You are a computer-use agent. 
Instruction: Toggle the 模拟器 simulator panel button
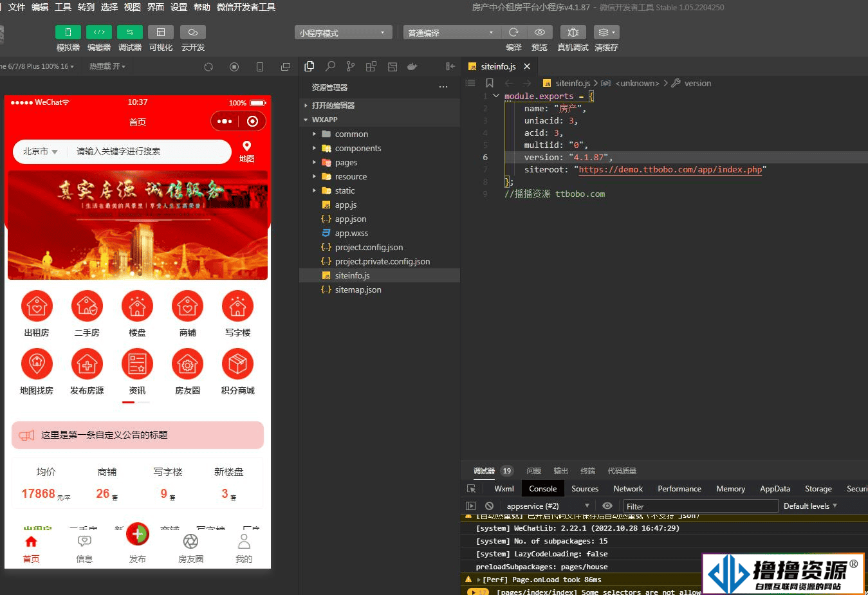point(68,32)
